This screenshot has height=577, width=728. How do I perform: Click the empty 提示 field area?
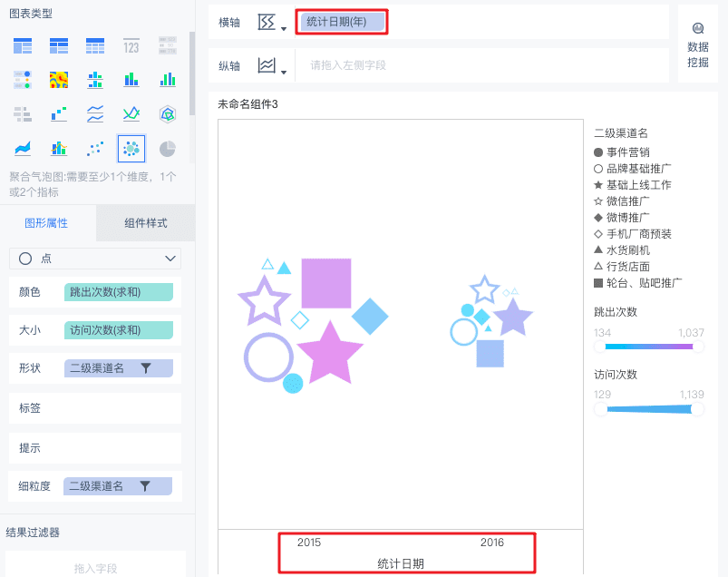(x=95, y=448)
